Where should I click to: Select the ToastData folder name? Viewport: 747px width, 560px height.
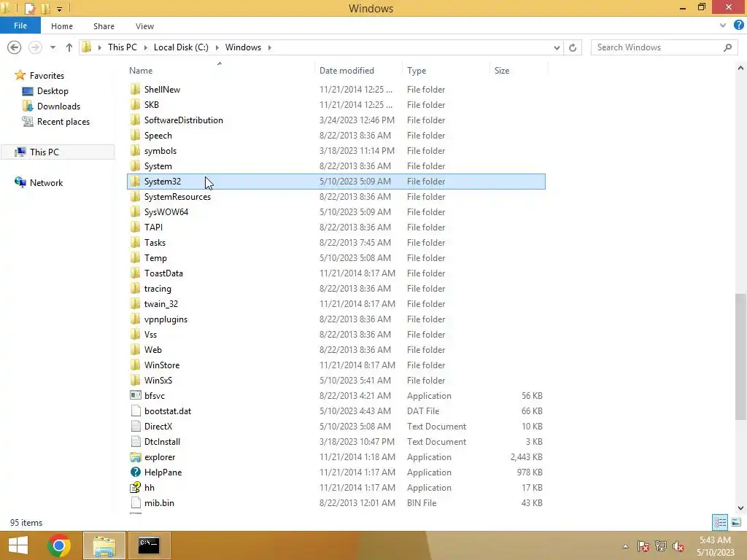[x=163, y=273]
